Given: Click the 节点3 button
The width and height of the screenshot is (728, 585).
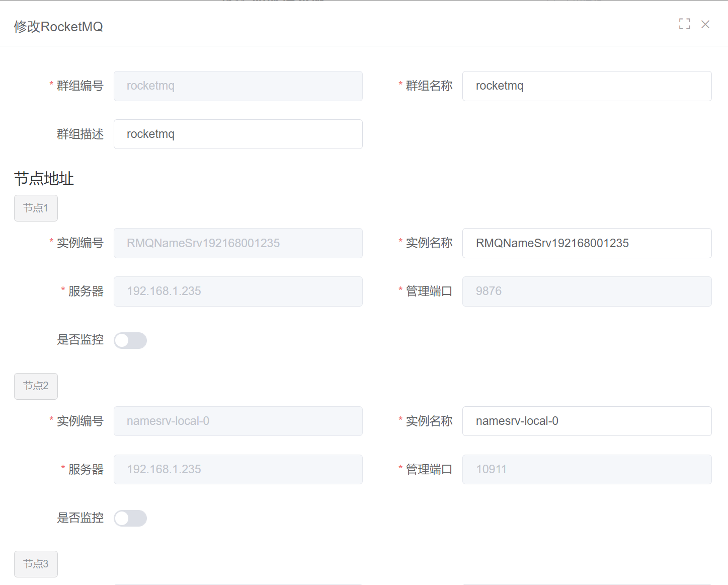Looking at the screenshot, I should (x=36, y=564).
